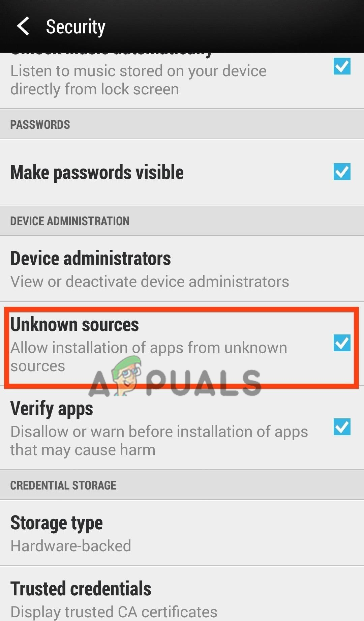This screenshot has height=621, width=364.
Task: Tap the Make passwords visible label
Action: [97, 172]
